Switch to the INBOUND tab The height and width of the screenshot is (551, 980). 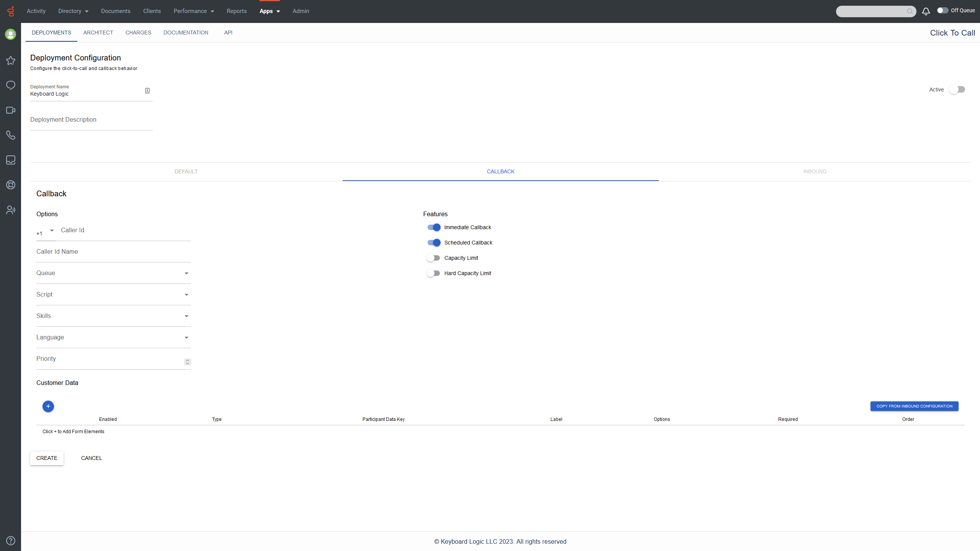tap(815, 171)
